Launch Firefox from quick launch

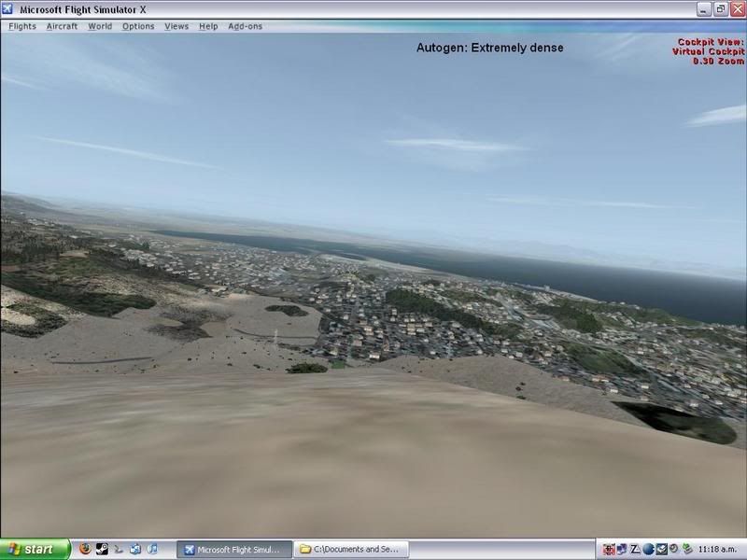85,550
